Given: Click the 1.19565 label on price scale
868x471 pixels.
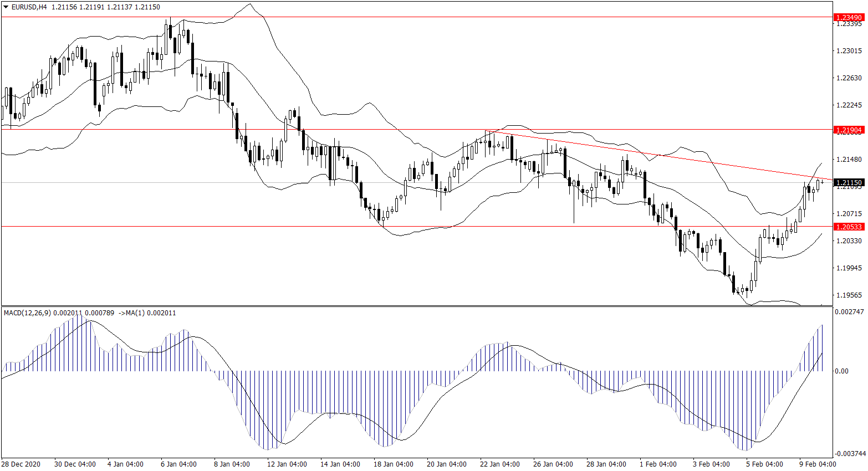Looking at the screenshot, I should pos(849,295).
